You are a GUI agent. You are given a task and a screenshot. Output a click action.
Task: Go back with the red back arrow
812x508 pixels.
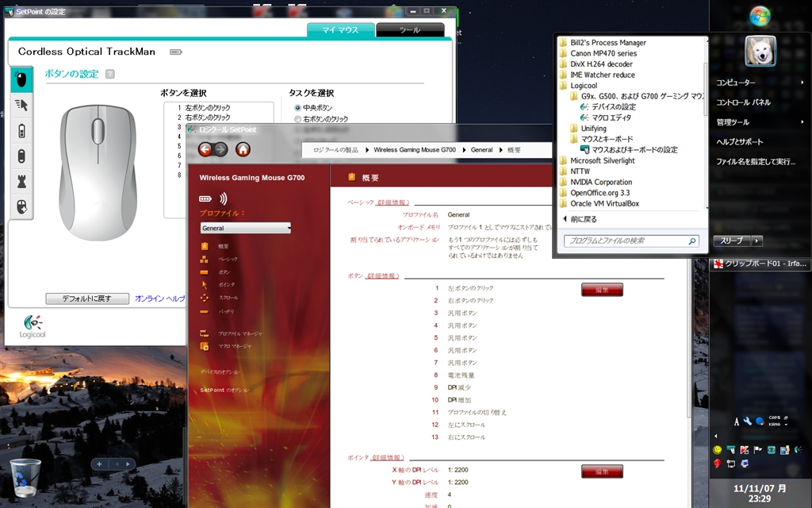(205, 150)
